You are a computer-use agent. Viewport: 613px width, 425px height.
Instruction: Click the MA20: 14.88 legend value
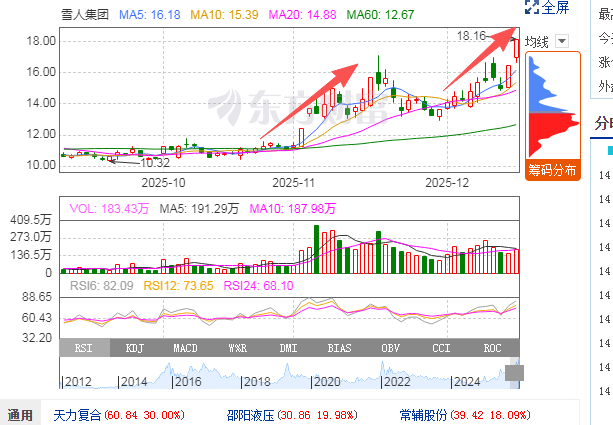(x=302, y=15)
